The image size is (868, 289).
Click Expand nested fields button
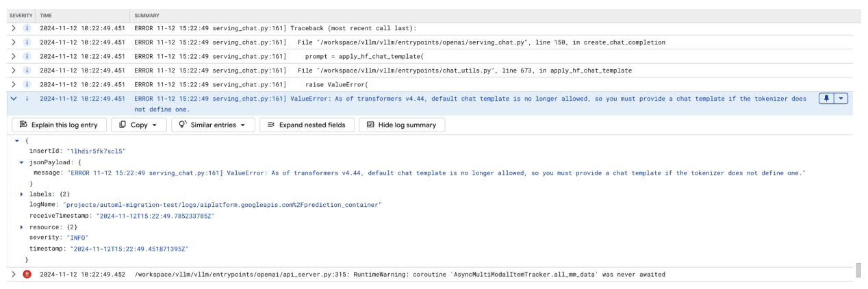click(x=307, y=125)
